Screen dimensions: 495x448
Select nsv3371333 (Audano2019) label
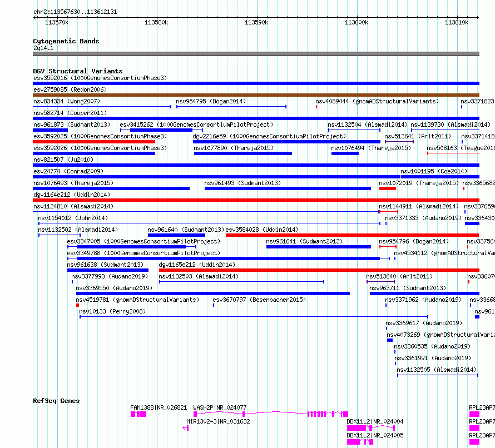(x=423, y=218)
